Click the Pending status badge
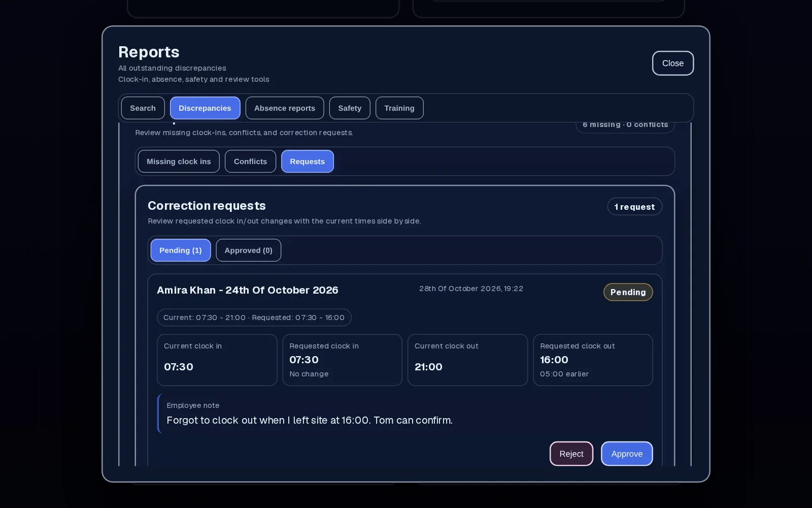The image size is (812, 508). (628, 292)
